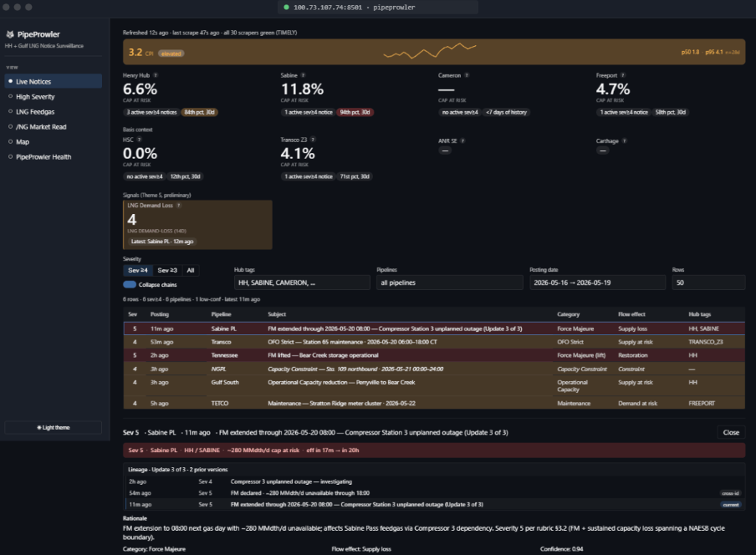Open the ANR SE help tooltip icon

pyautogui.click(x=462, y=141)
